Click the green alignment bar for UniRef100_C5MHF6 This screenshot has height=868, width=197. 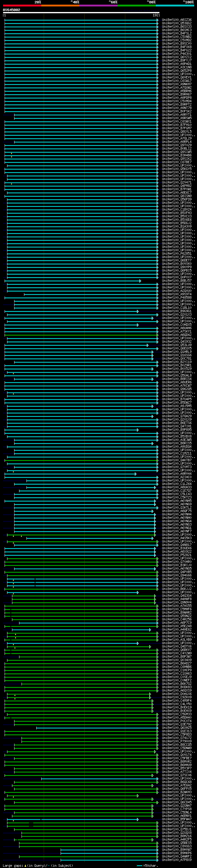[81, 609]
